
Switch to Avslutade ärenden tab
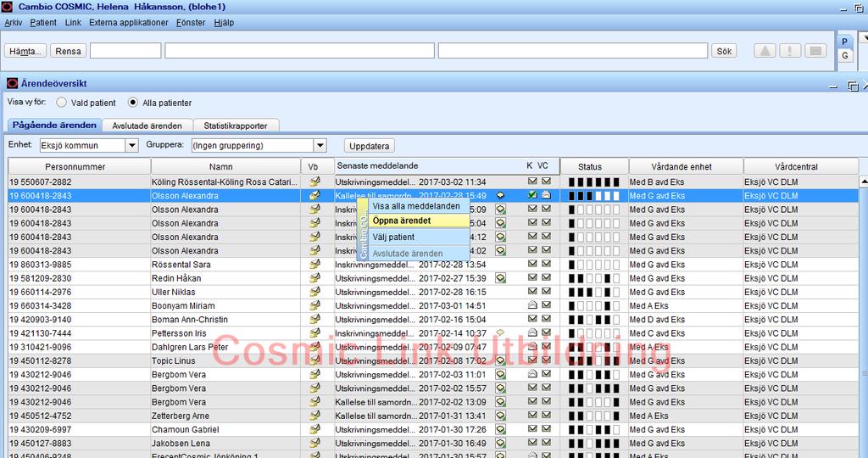[x=147, y=126]
